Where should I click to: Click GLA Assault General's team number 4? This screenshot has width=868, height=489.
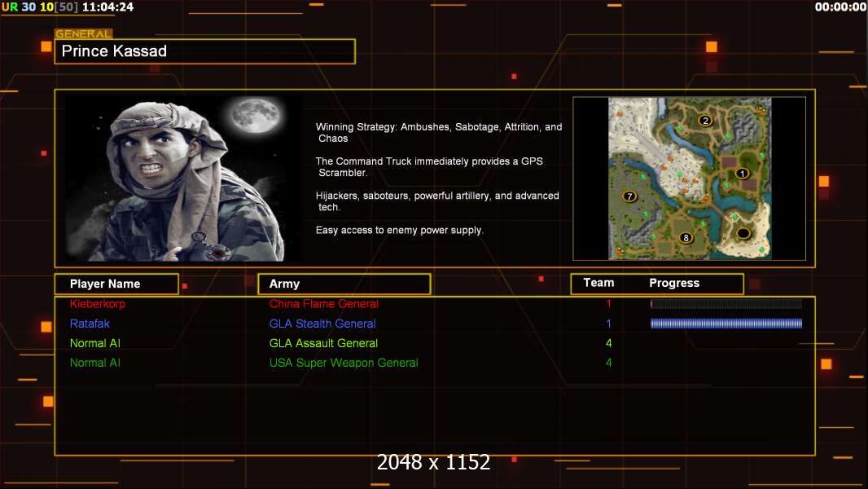pyautogui.click(x=608, y=343)
